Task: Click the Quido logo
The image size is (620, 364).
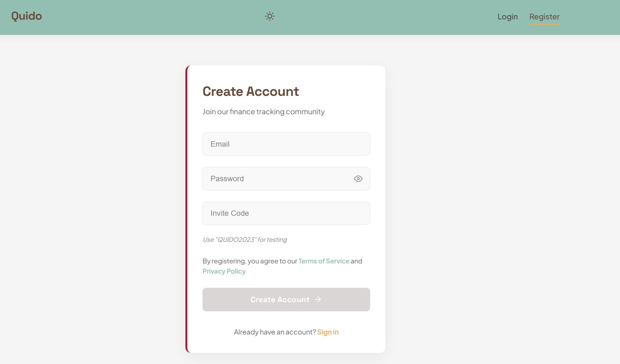Action: point(27,16)
